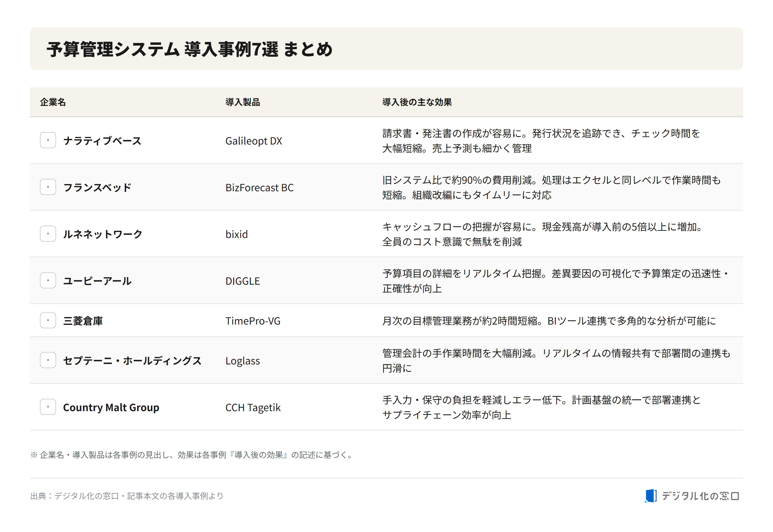Select the company name ナラティブベース

(x=102, y=141)
